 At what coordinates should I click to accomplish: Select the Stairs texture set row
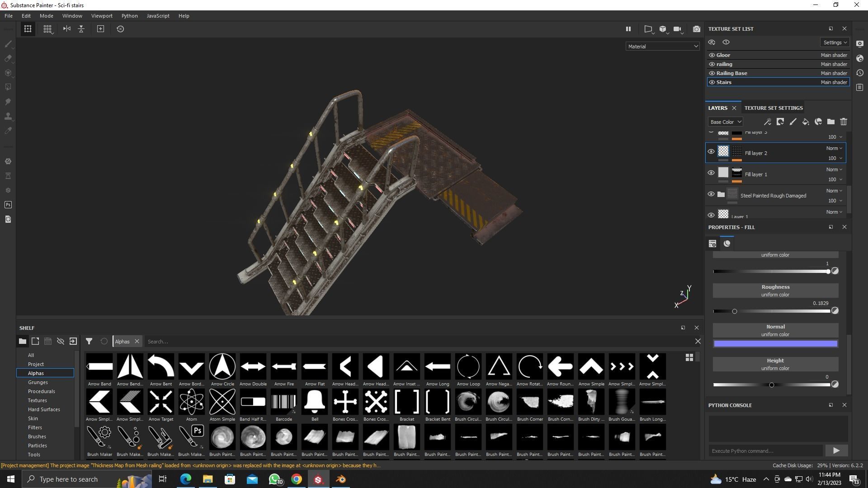pyautogui.click(x=778, y=82)
